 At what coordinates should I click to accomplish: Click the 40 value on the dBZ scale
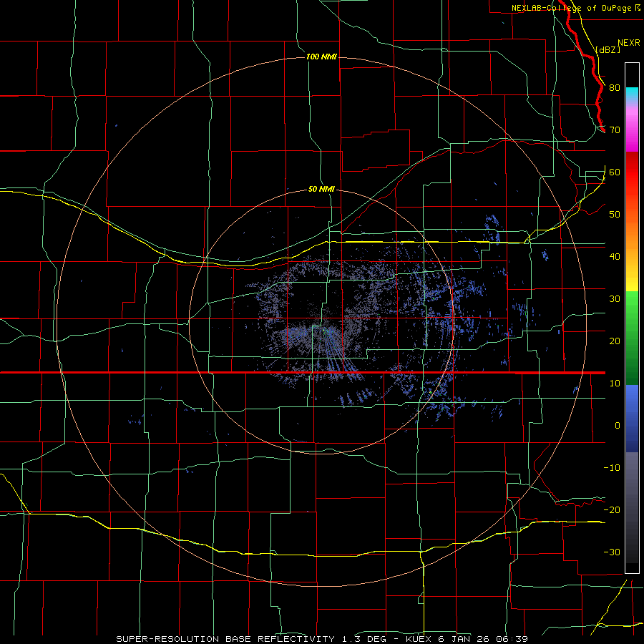click(615, 257)
